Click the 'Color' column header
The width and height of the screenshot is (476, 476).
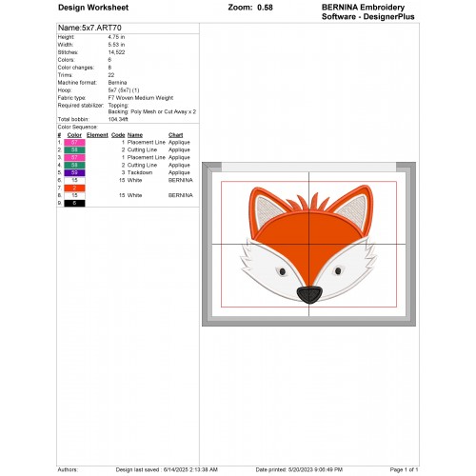(x=74, y=135)
